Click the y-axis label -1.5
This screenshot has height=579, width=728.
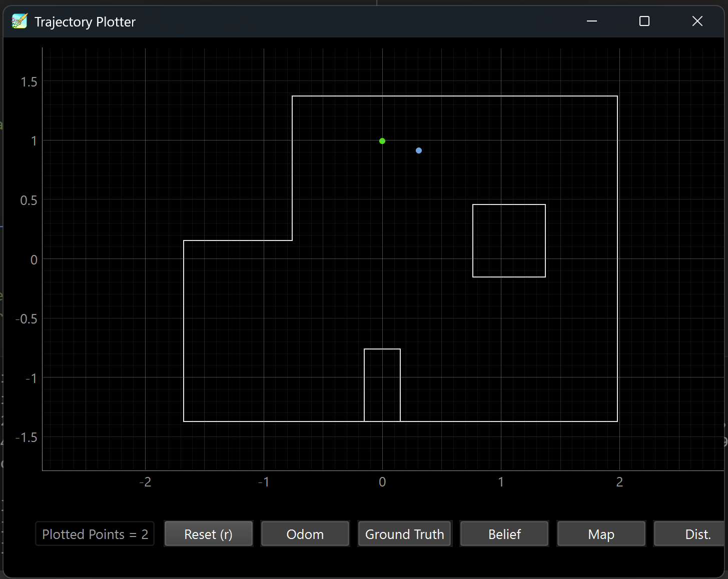[x=26, y=437]
